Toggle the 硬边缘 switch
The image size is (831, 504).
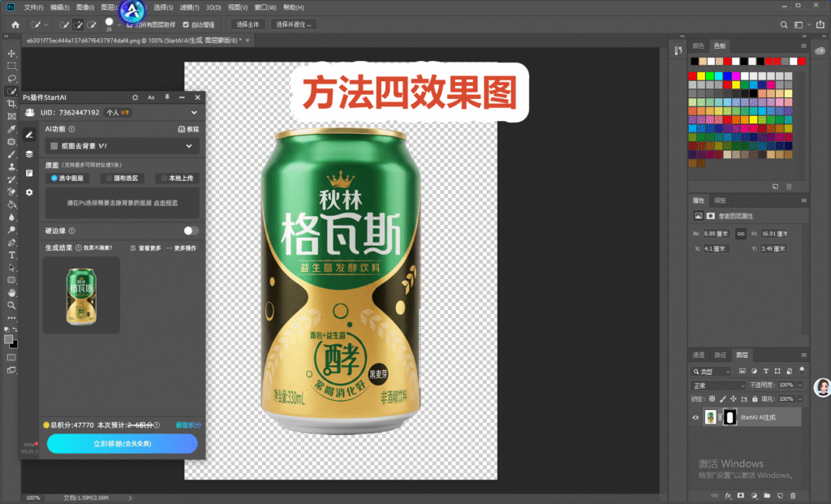click(x=191, y=230)
